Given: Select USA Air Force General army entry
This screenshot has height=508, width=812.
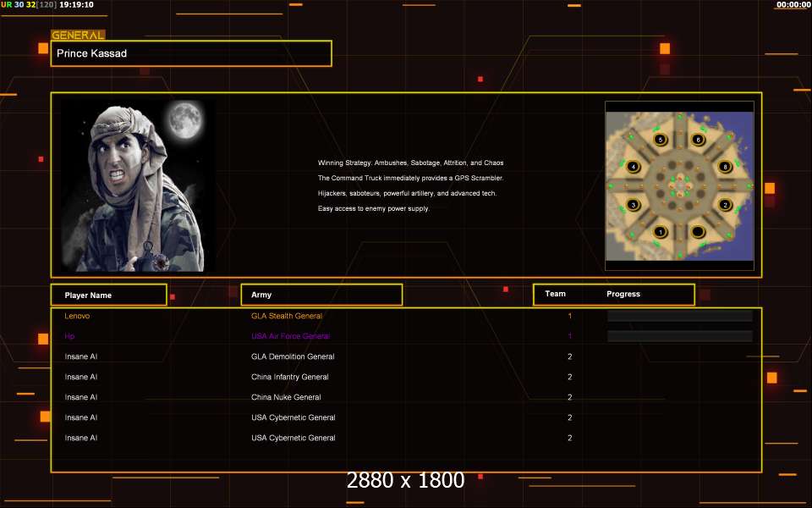Looking at the screenshot, I should pyautogui.click(x=290, y=336).
